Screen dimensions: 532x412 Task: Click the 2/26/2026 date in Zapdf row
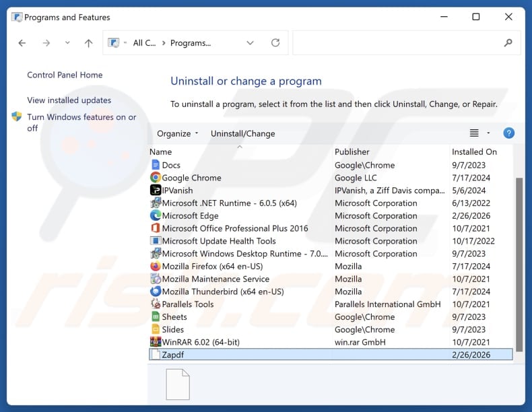click(471, 355)
